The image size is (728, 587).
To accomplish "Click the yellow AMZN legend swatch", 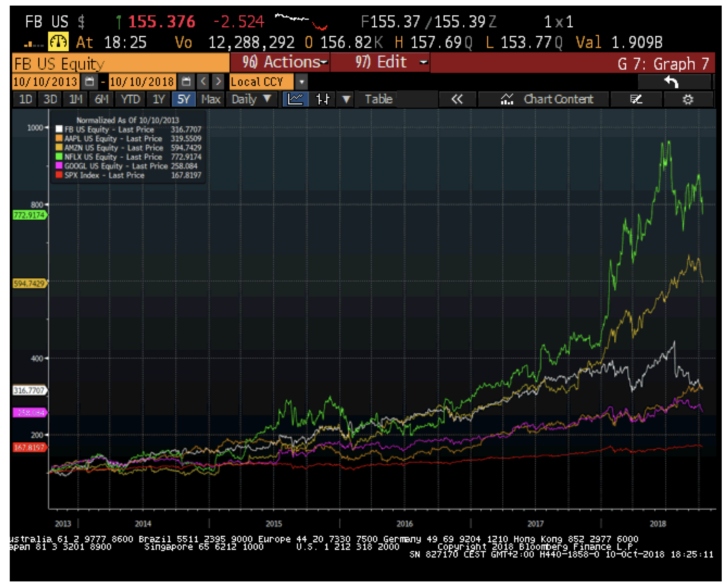I will click(x=59, y=147).
